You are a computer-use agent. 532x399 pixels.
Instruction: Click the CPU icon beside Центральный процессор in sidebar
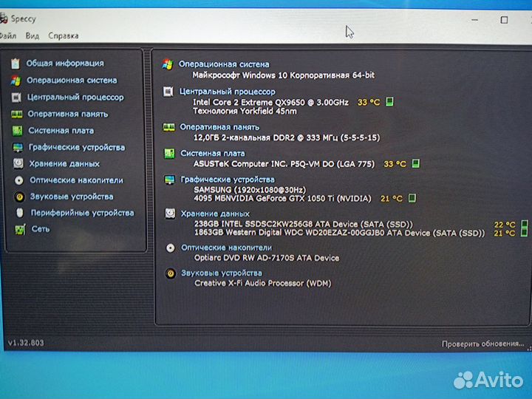[x=16, y=98]
